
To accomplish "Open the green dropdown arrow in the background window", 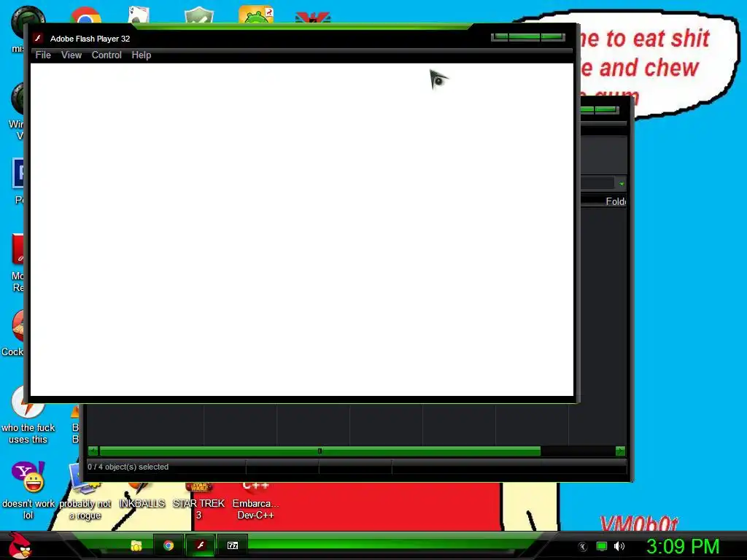I will click(x=622, y=184).
